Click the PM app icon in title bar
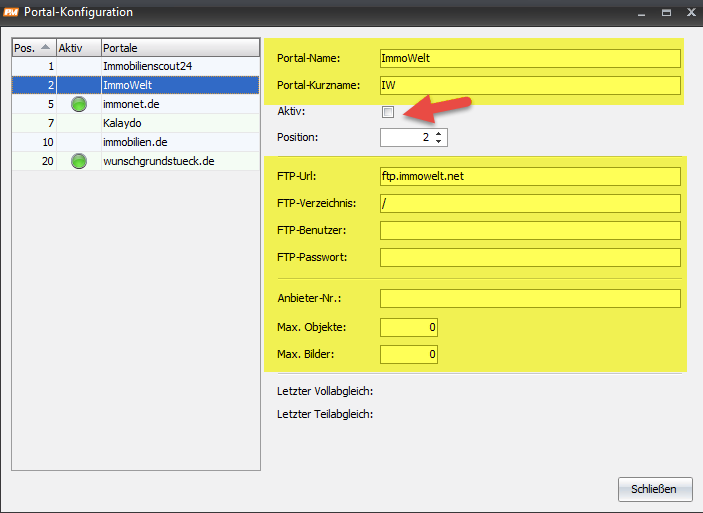703x513 pixels. click(11, 12)
